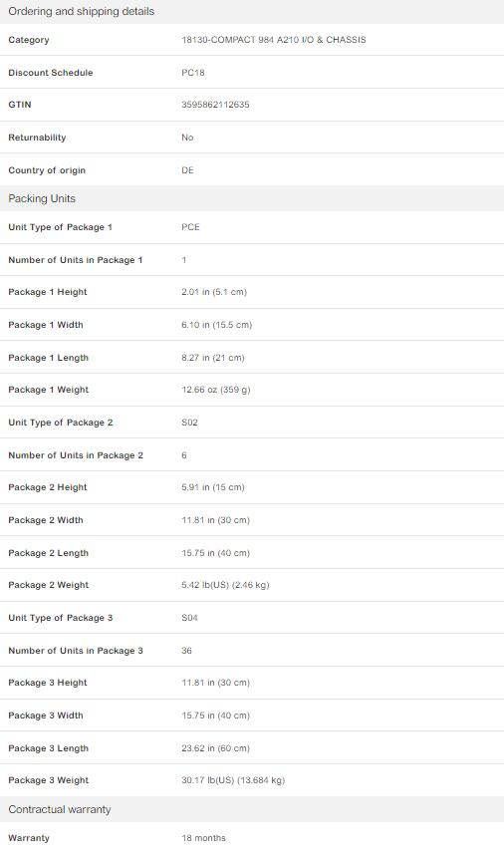This screenshot has height=857, width=504.
Task: Click the Returnability label
Action: tap(37, 138)
